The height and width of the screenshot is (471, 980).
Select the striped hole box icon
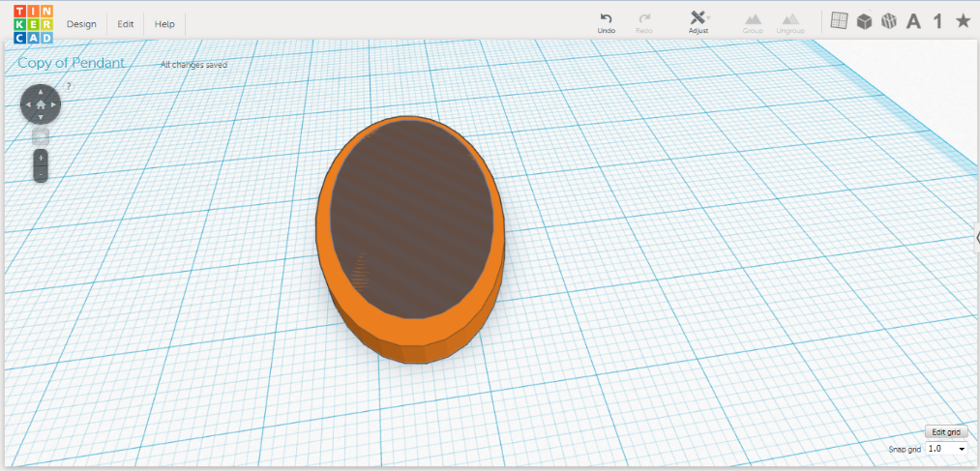click(889, 22)
